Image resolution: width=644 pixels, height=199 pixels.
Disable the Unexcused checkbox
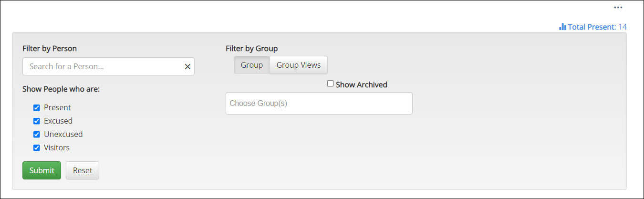(x=37, y=135)
